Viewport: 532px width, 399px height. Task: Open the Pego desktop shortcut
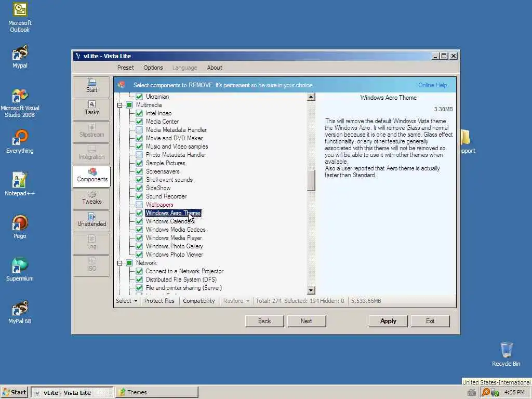coord(20,227)
